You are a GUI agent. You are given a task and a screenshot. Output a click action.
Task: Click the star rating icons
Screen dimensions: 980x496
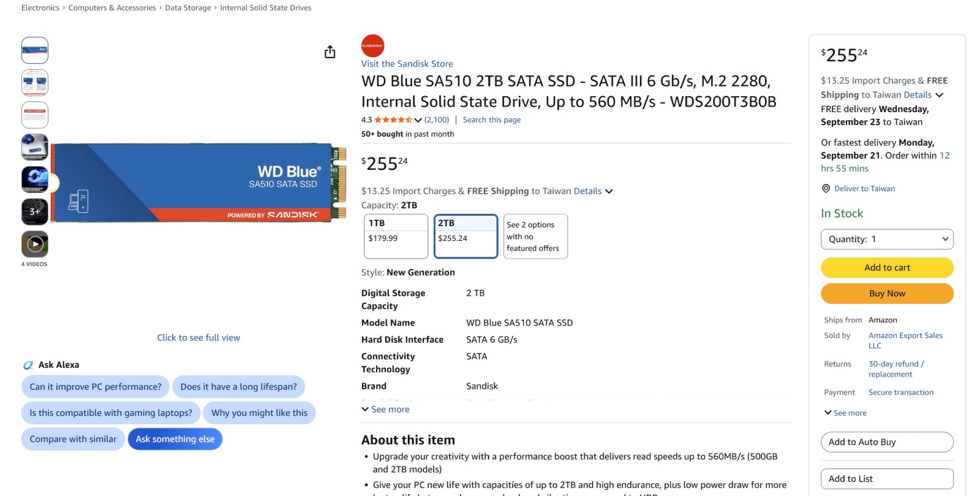[x=393, y=120]
